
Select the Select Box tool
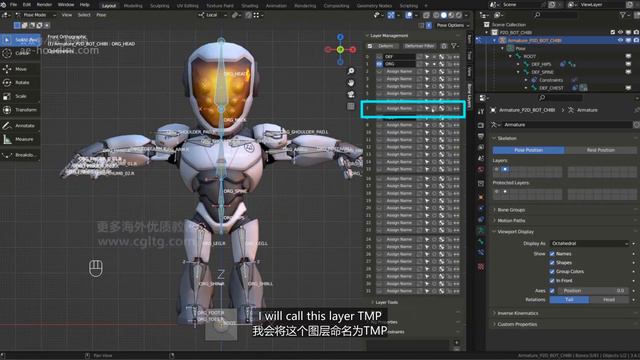point(20,40)
